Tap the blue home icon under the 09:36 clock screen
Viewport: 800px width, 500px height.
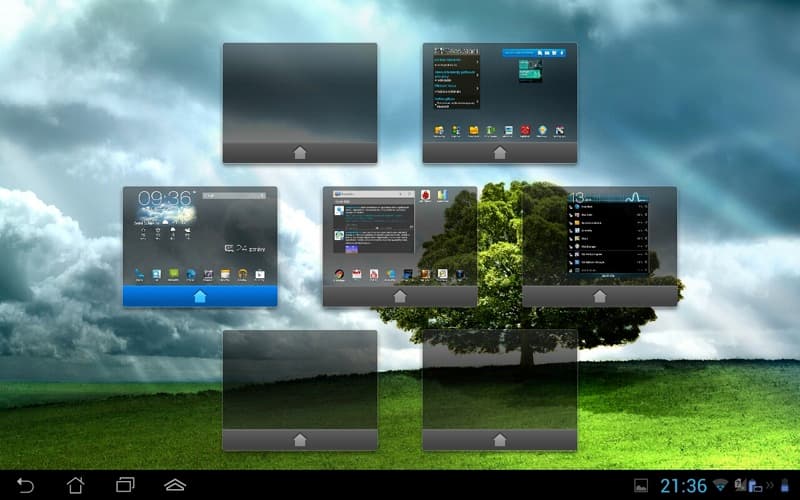(x=200, y=296)
